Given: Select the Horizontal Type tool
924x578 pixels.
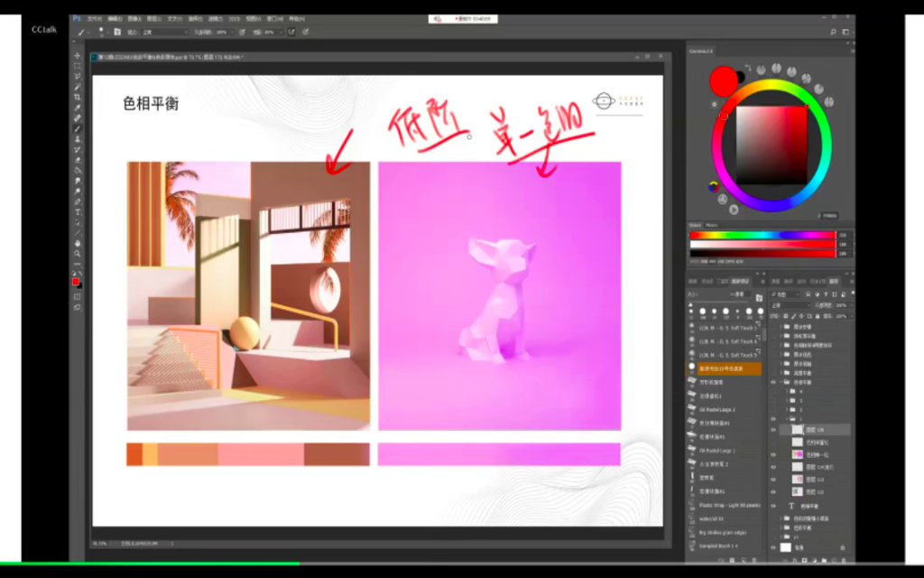Looking at the screenshot, I should coord(78,211).
